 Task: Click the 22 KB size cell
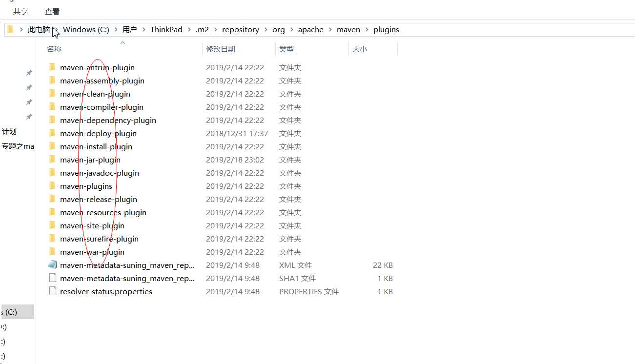383,265
